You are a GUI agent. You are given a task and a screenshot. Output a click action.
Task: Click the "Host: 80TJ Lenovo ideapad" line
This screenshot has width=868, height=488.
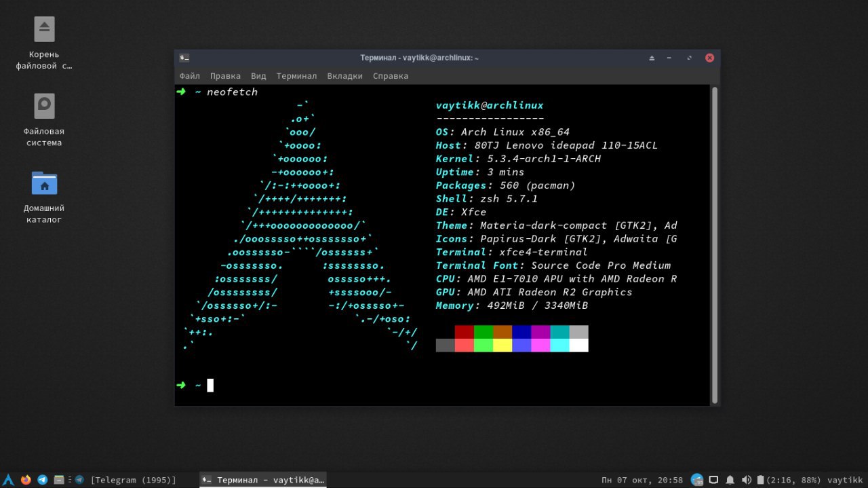(x=547, y=145)
